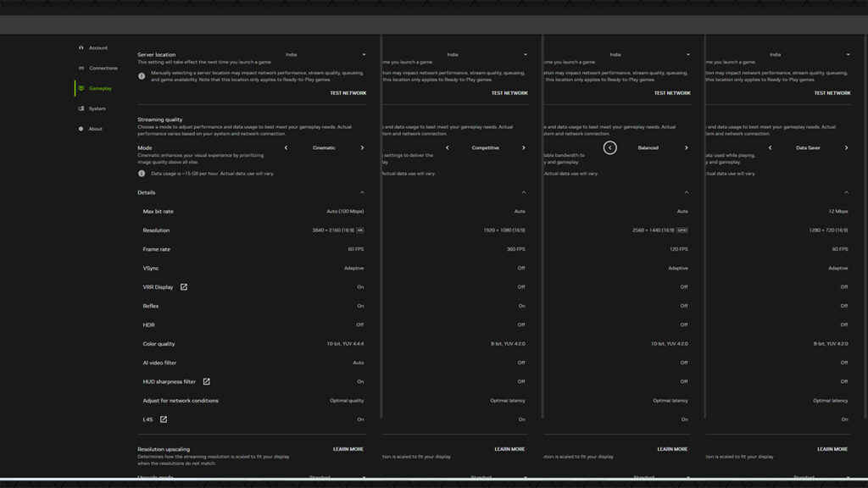Change VSync value Adaptive in Cinematic panel
The image size is (868, 488).
point(353,269)
